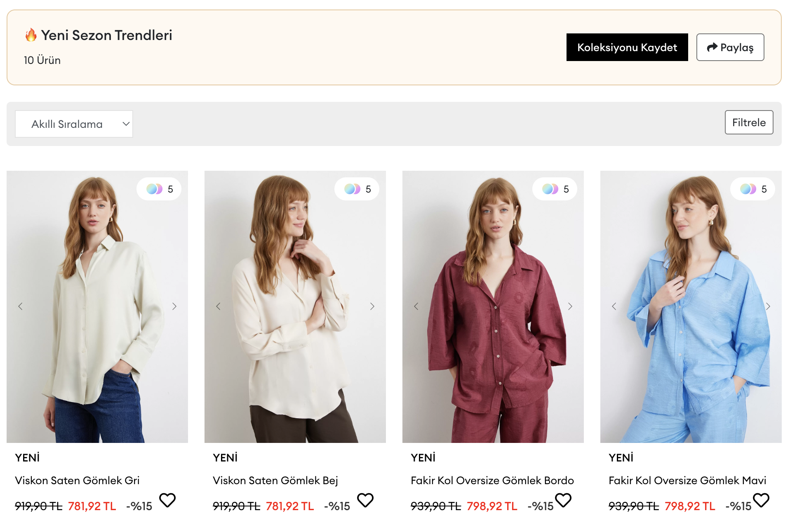View next image of blue oversize shirt

tap(768, 306)
